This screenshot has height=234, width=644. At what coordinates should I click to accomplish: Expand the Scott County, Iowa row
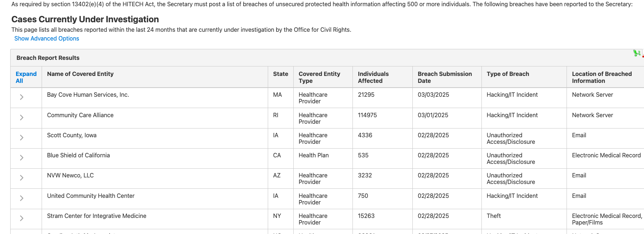22,138
